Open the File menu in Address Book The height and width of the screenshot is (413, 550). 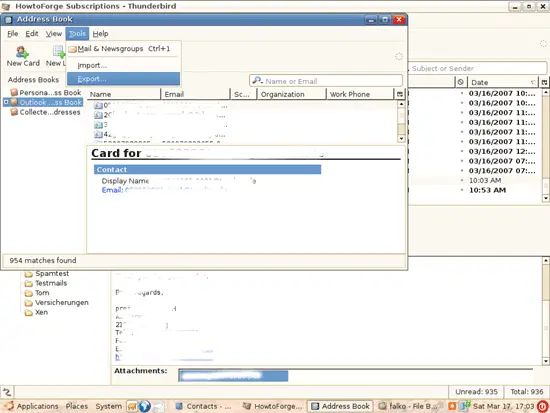13,34
